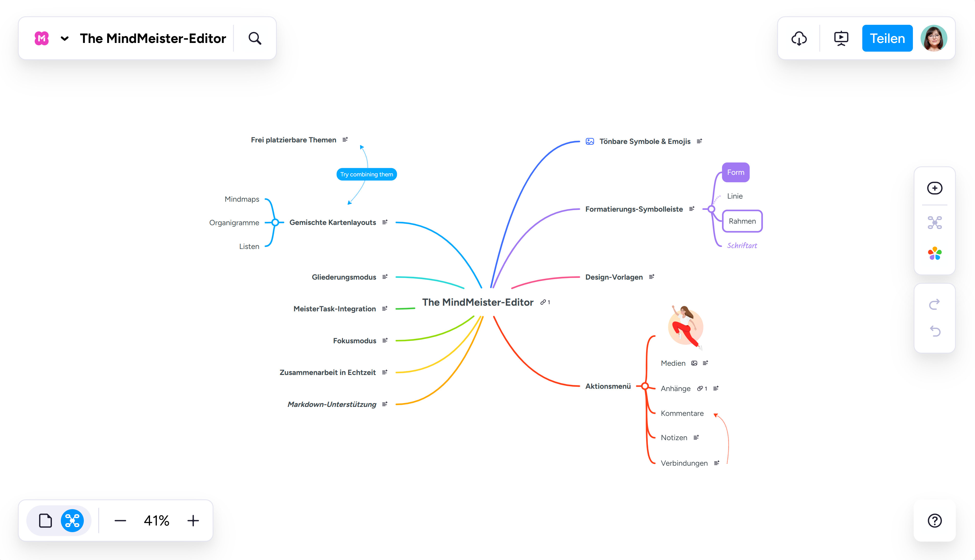975x560 pixels.
Task: Switch to outline document view
Action: click(x=45, y=520)
